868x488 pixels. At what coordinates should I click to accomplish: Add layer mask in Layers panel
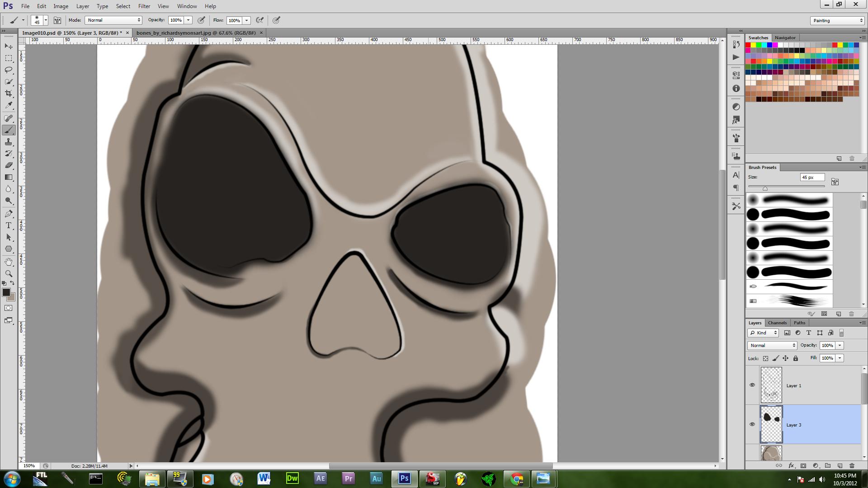[803, 466]
